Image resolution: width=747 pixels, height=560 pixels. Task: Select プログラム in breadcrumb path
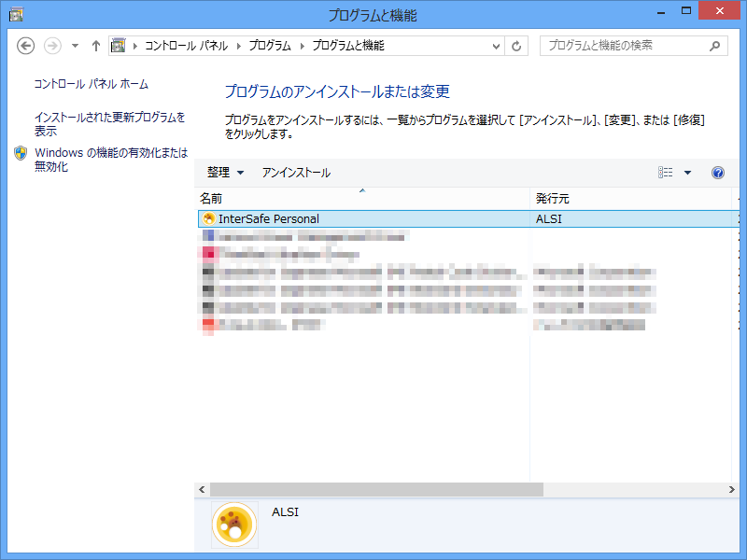tap(270, 46)
